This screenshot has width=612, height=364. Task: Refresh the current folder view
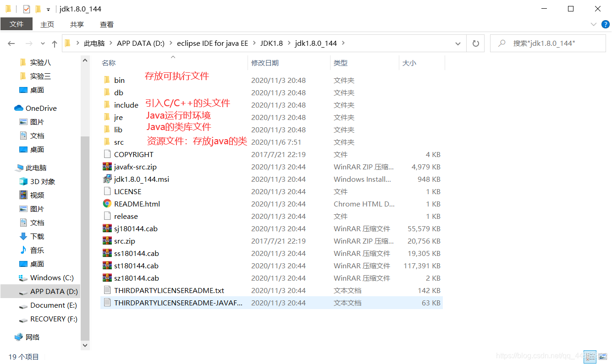(475, 43)
